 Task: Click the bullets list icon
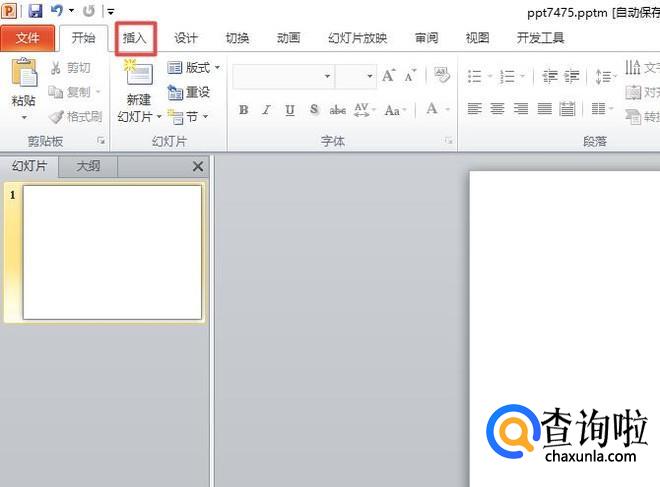[474, 76]
